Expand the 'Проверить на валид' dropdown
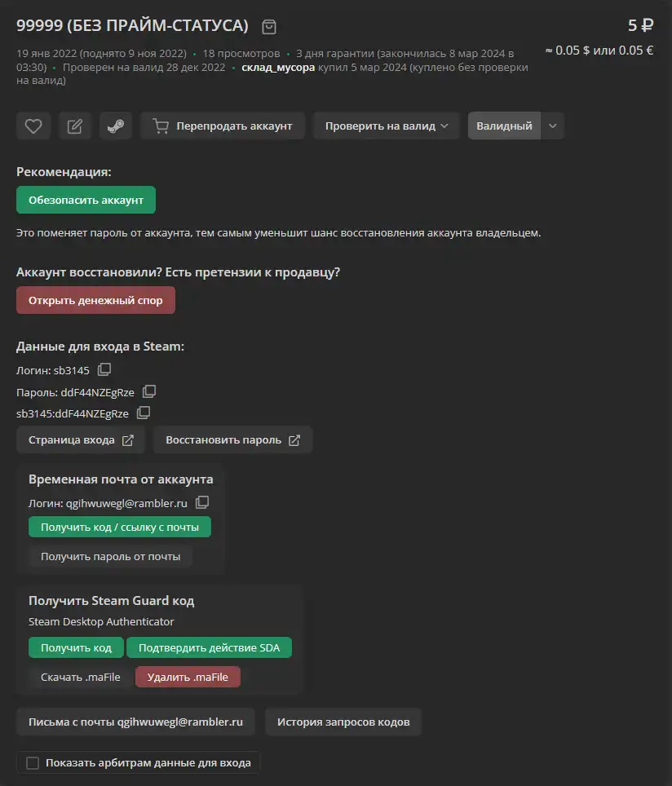This screenshot has height=786, width=672. 387,126
